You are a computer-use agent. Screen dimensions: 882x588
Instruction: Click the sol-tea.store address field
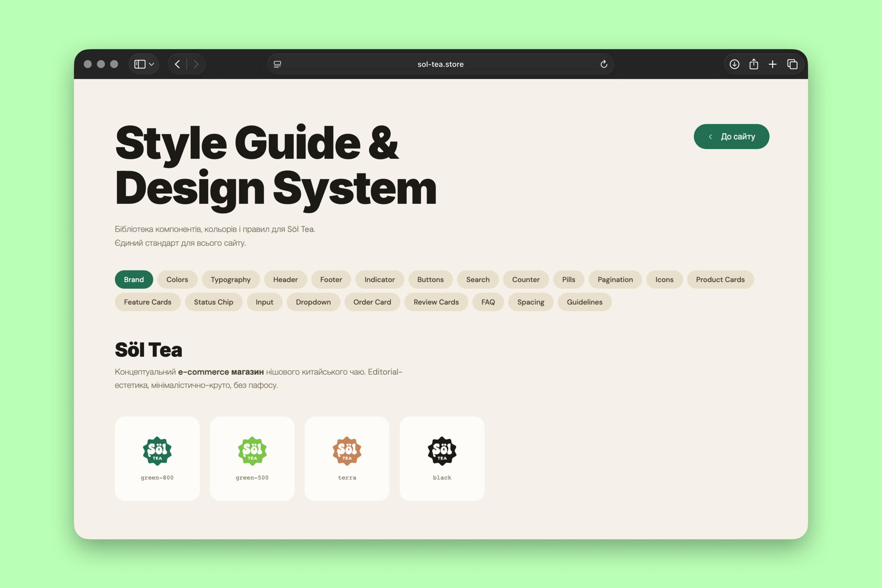coord(441,64)
